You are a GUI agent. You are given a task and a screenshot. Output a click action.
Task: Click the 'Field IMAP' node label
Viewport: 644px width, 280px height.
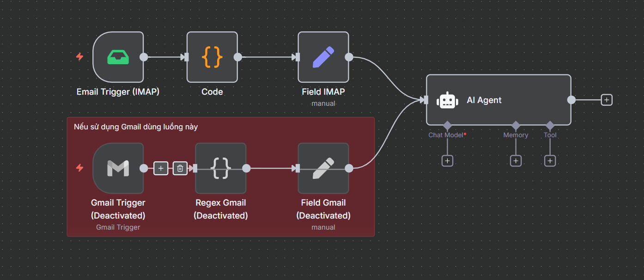[x=323, y=92]
